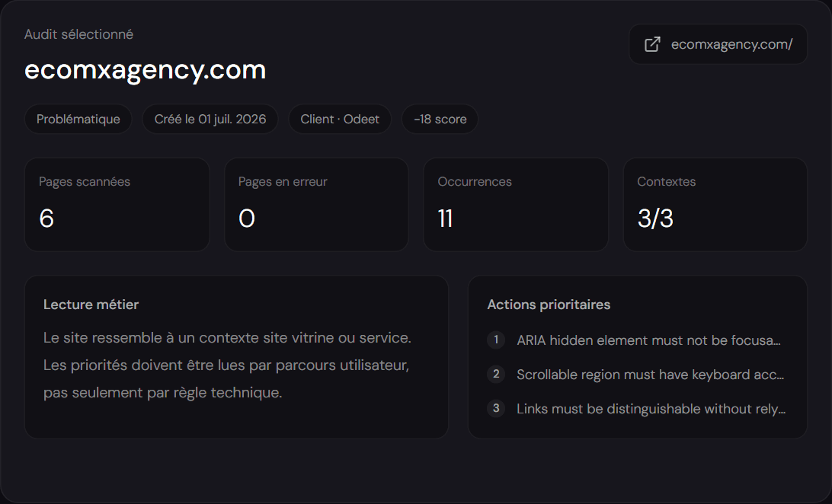This screenshot has width=832, height=504.
Task: Open the ARIA hidden element action item
Action: tap(637, 340)
